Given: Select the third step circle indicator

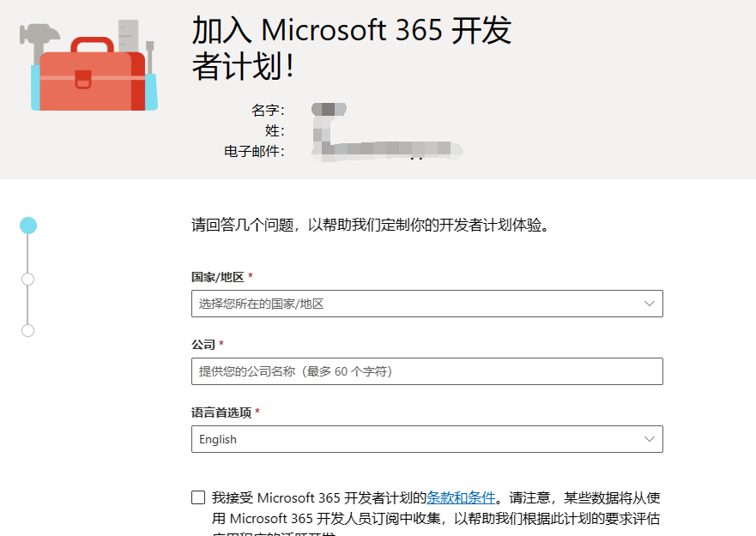Looking at the screenshot, I should point(28,330).
